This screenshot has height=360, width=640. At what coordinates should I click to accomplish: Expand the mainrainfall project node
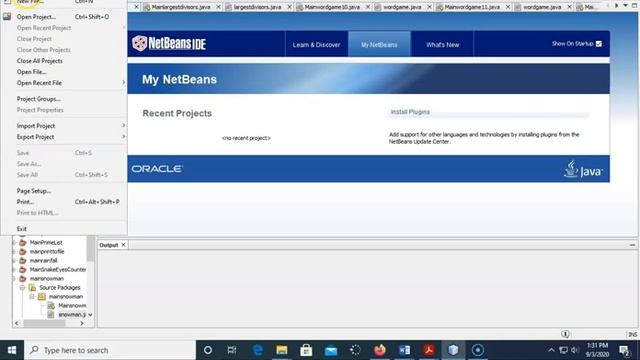(x=15, y=260)
